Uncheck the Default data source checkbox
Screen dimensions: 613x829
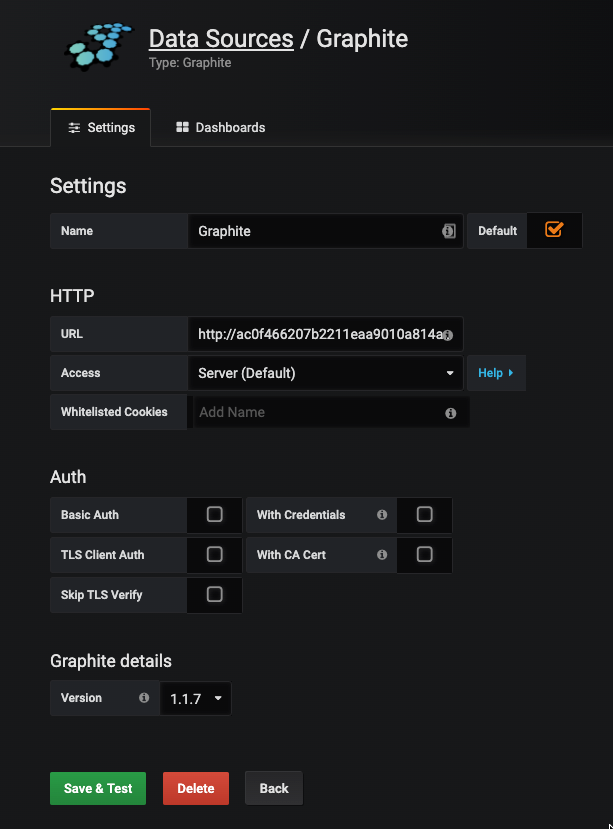554,230
